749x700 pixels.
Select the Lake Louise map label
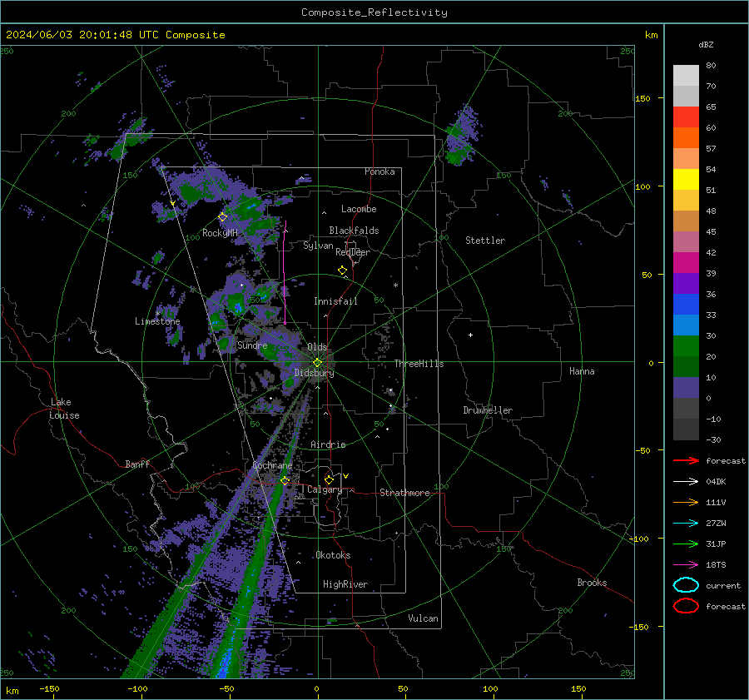tap(64, 409)
